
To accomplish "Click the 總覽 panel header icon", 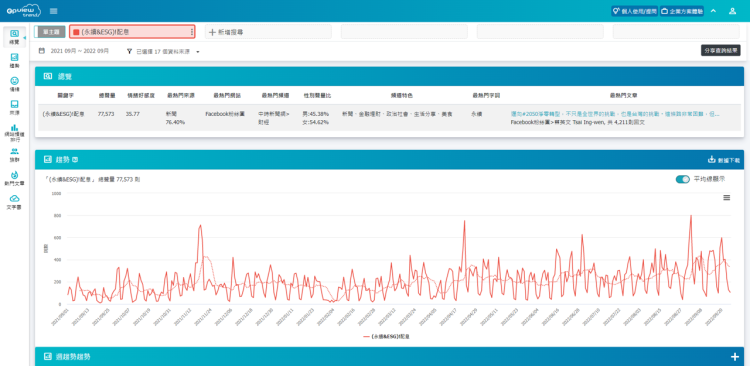I will click(48, 76).
